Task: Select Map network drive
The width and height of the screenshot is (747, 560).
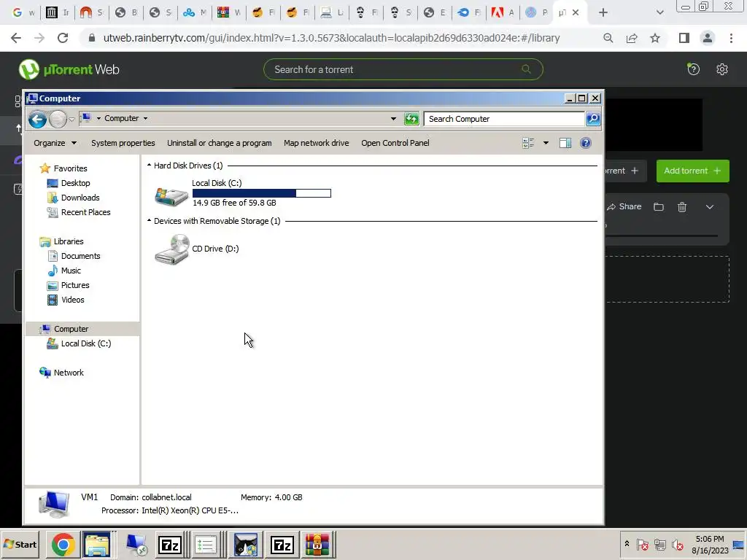Action: pyautogui.click(x=317, y=143)
